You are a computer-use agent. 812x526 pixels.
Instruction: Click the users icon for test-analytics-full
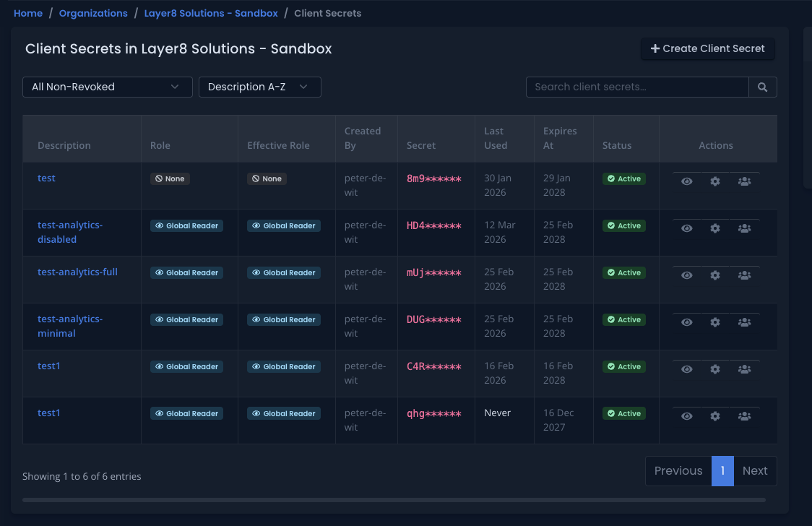tap(744, 275)
